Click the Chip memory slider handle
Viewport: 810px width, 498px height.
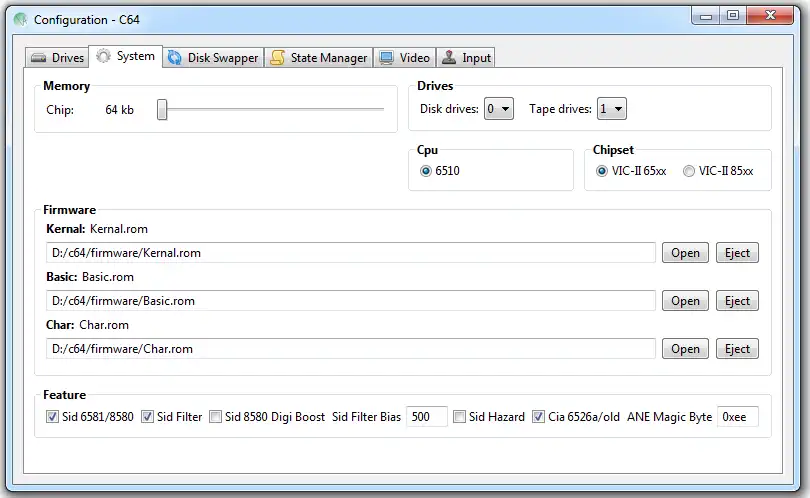pyautogui.click(x=162, y=110)
